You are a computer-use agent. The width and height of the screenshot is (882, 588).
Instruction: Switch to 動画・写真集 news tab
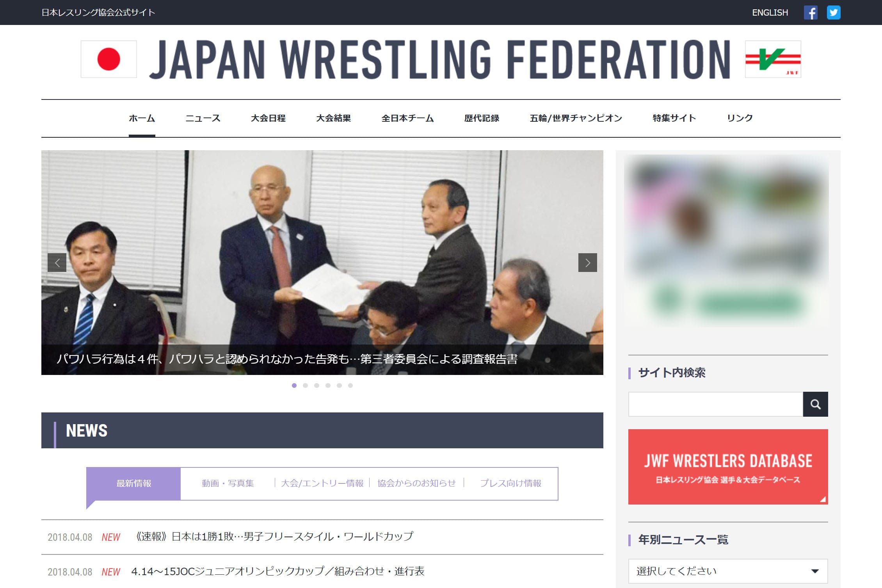pos(228,483)
